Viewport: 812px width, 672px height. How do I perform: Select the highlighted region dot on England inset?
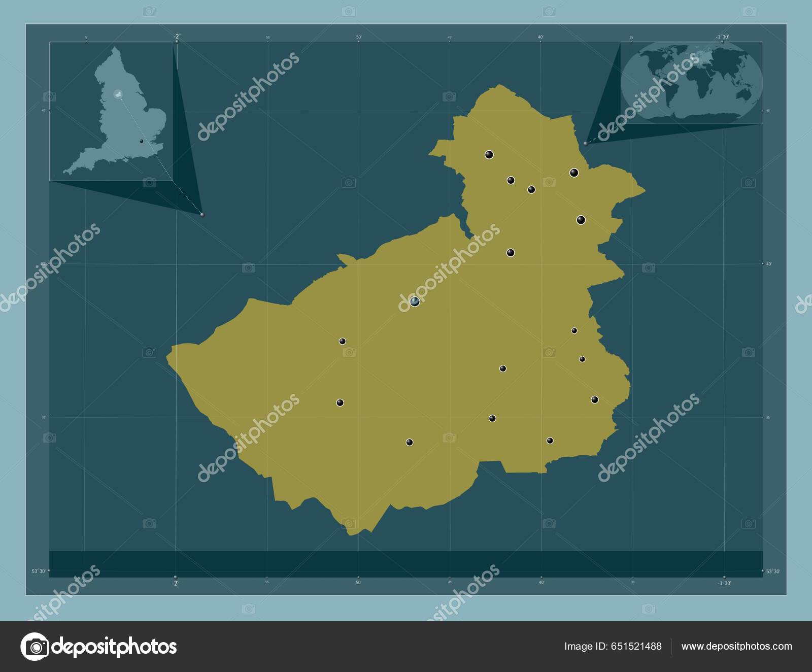pos(118,94)
